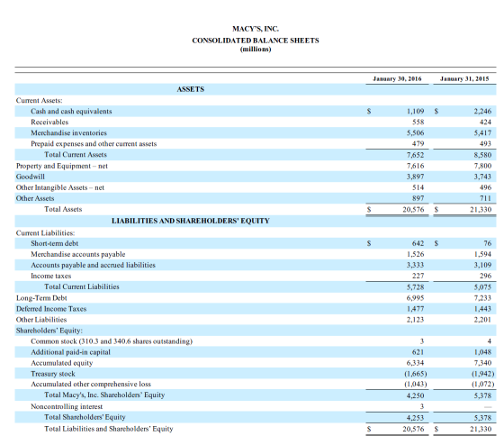The height and width of the screenshot is (445, 504).
Task: Click the Current Assets: label
Action: click(40, 100)
